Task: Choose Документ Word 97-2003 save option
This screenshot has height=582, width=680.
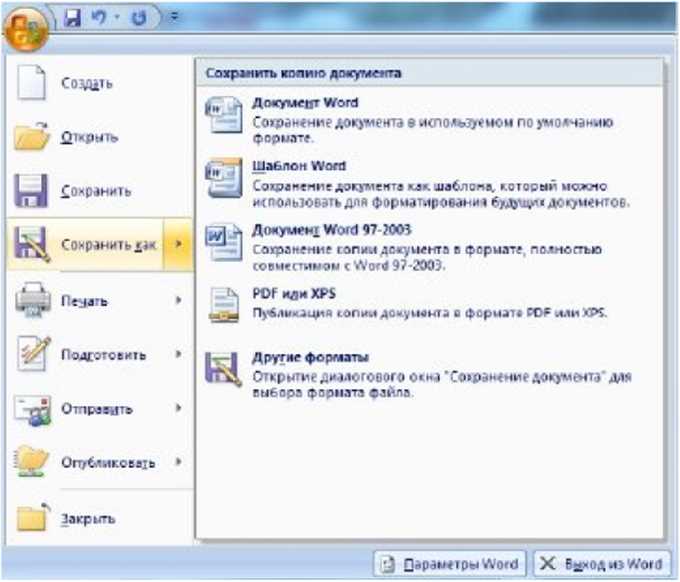Action: (429, 246)
